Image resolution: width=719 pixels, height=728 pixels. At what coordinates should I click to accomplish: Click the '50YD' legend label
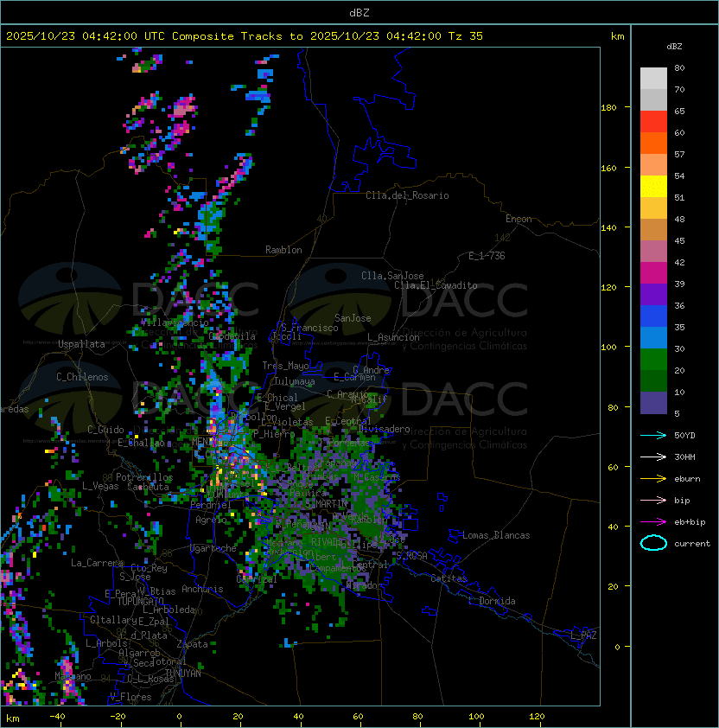tap(684, 435)
